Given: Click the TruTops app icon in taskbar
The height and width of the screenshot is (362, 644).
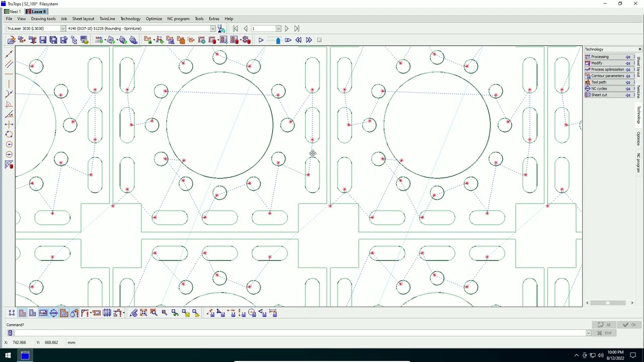Looking at the screenshot, I should (x=25, y=355).
